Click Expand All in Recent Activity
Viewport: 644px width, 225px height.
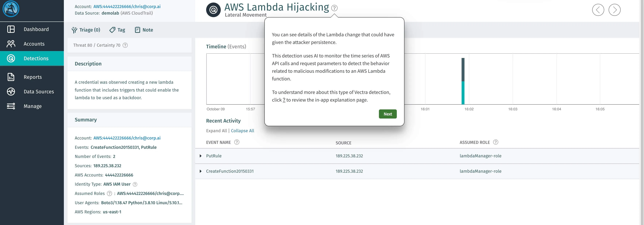click(217, 131)
